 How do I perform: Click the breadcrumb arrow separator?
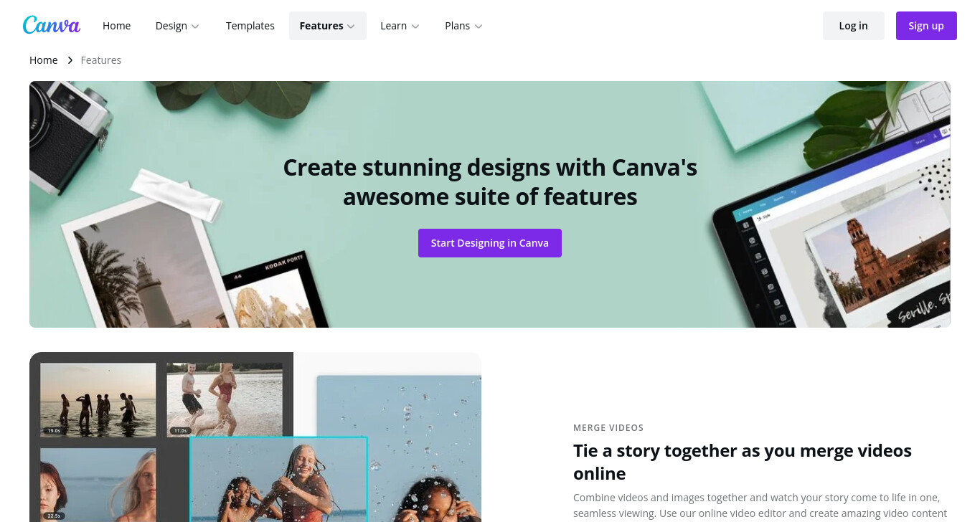(x=70, y=60)
